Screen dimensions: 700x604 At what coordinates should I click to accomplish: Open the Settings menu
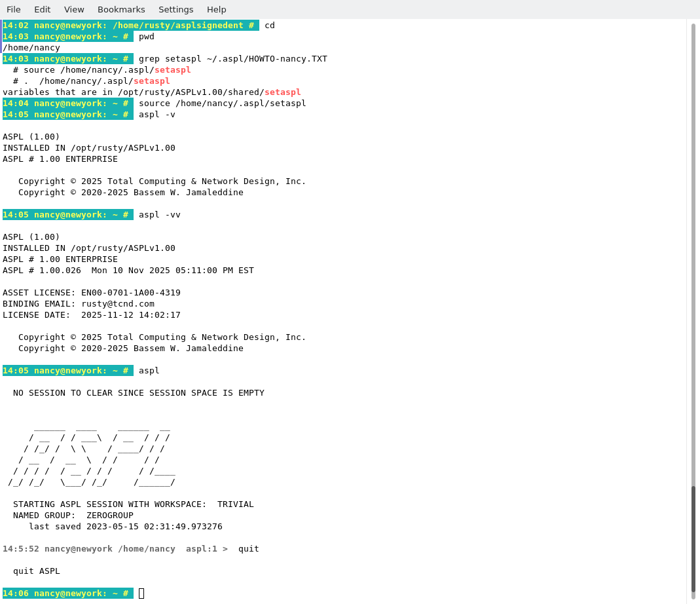pyautogui.click(x=175, y=9)
